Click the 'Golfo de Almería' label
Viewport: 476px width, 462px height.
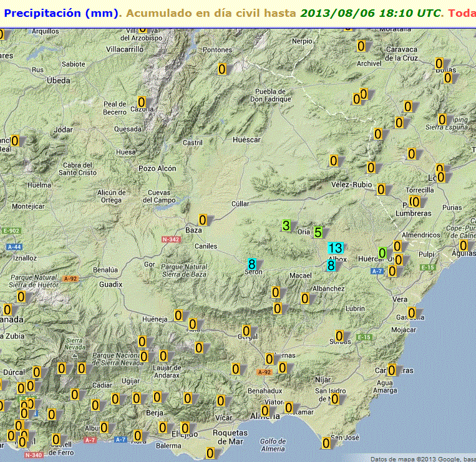pos(273,445)
